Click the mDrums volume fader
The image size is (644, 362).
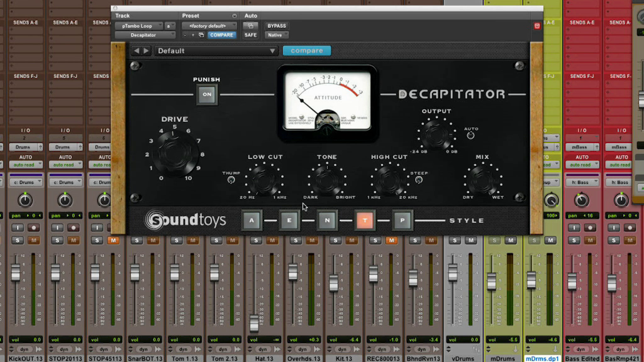click(492, 282)
